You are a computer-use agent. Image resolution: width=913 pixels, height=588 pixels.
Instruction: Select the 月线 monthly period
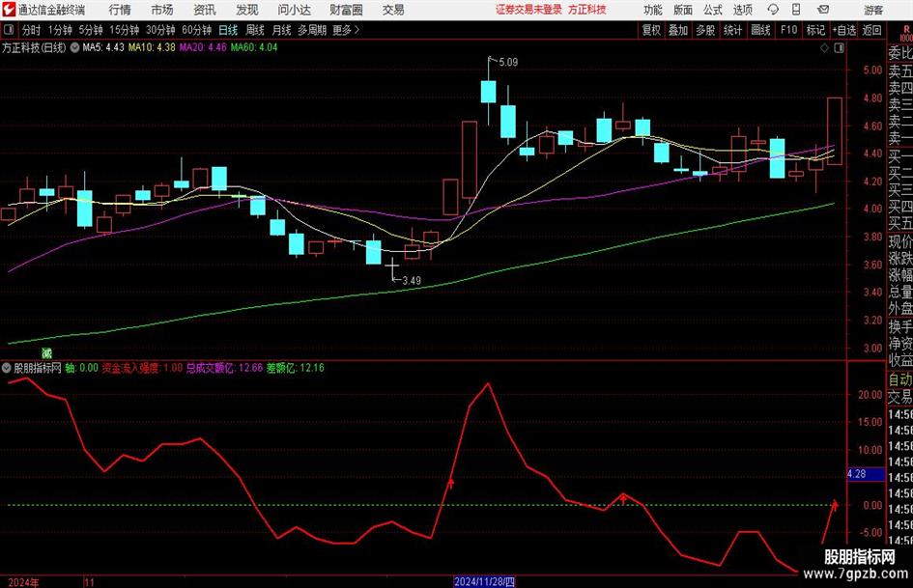(x=281, y=30)
